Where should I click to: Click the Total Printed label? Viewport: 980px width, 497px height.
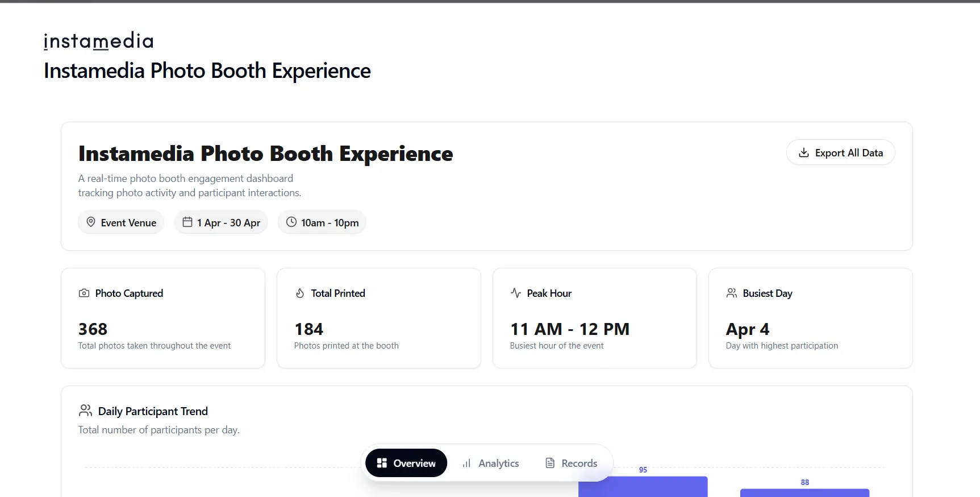pyautogui.click(x=338, y=293)
